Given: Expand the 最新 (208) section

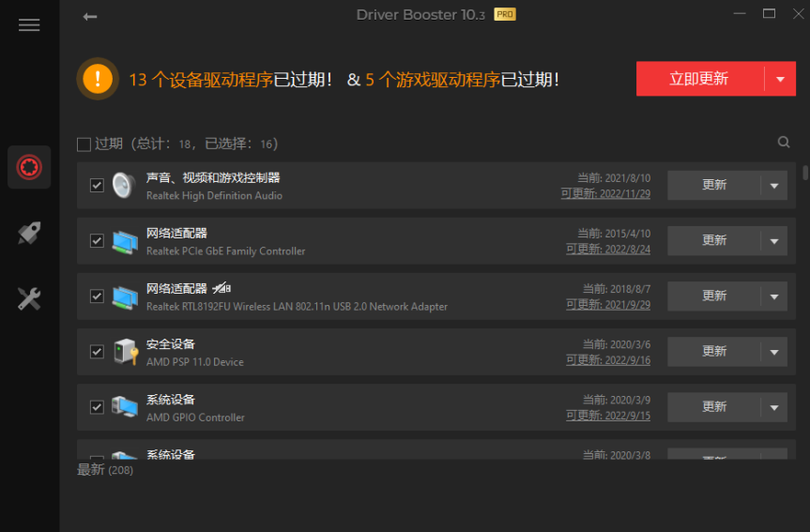Looking at the screenshot, I should (x=105, y=470).
